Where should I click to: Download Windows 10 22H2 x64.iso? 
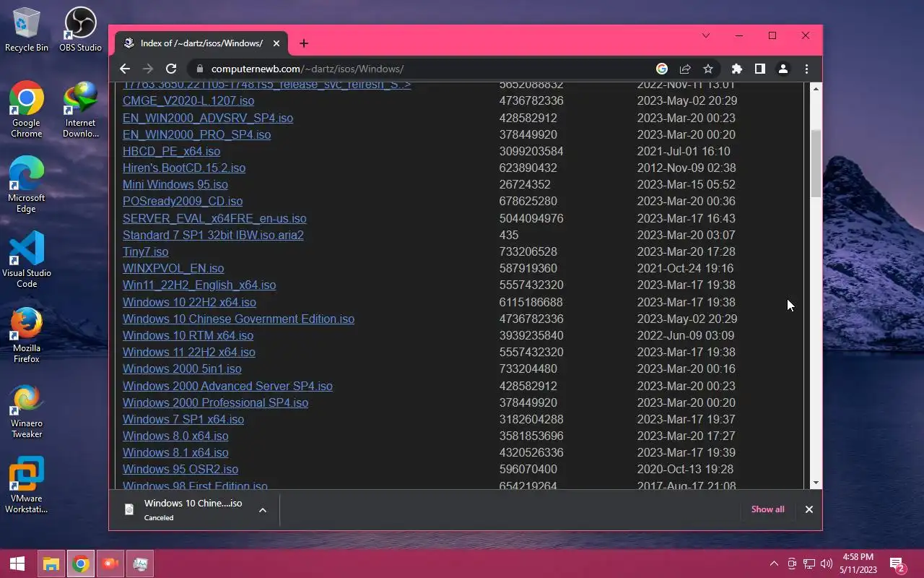[189, 302]
